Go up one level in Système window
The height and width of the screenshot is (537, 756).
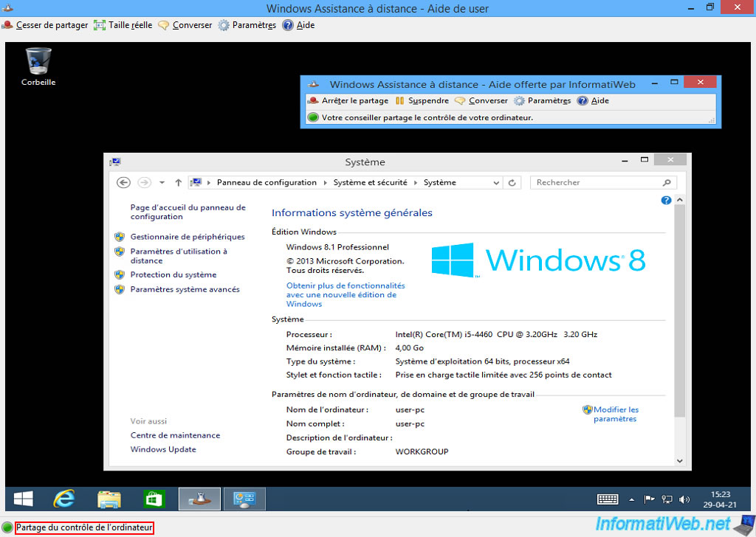(179, 182)
